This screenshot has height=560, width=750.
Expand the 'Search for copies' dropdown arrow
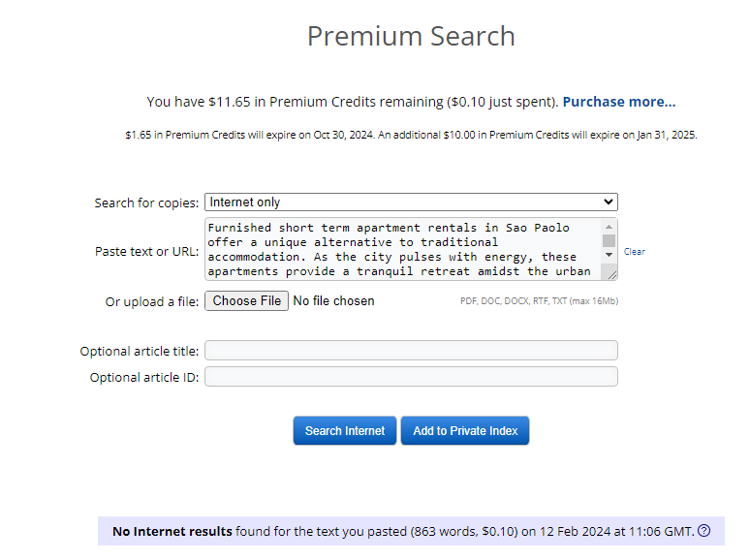[608, 202]
